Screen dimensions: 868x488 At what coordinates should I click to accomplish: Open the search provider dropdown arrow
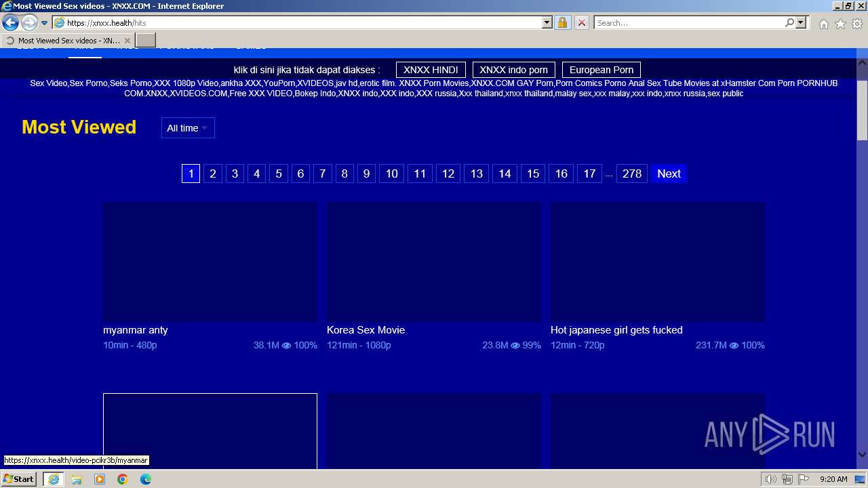pyautogui.click(x=801, y=23)
